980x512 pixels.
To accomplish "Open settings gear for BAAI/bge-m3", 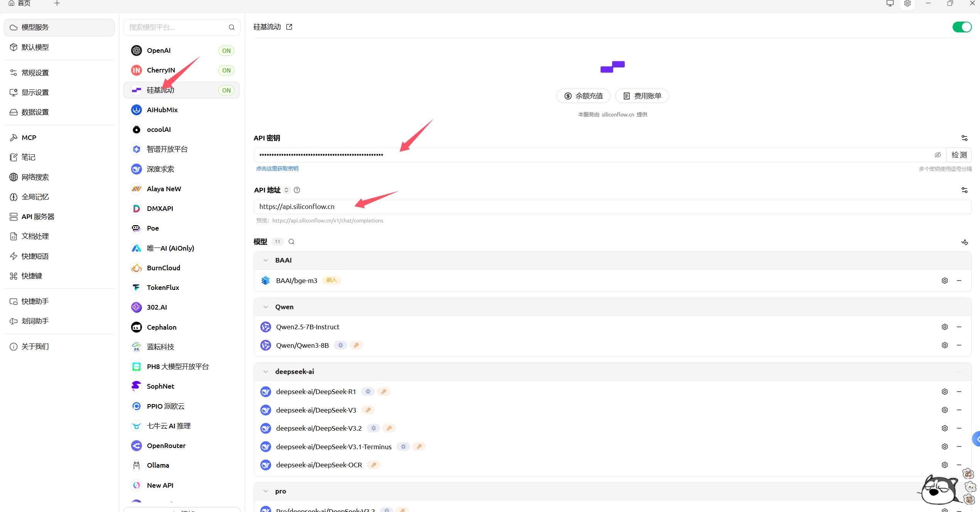I will (x=945, y=281).
